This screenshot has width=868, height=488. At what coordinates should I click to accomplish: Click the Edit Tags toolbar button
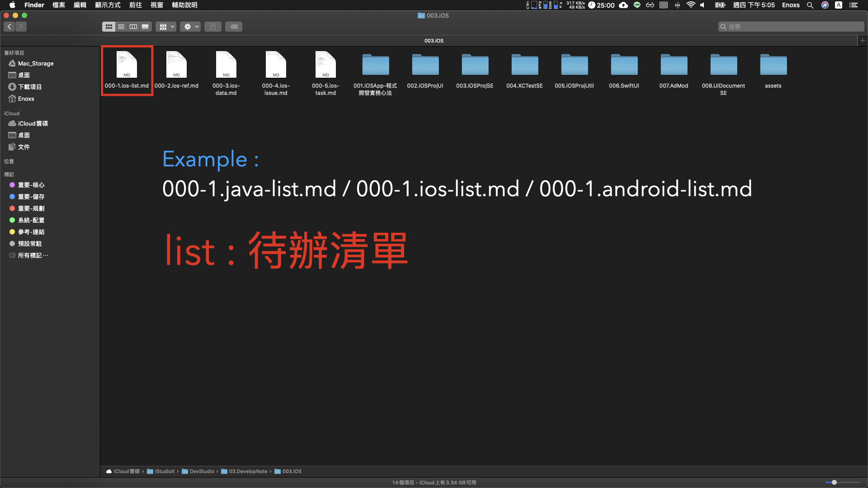(234, 27)
